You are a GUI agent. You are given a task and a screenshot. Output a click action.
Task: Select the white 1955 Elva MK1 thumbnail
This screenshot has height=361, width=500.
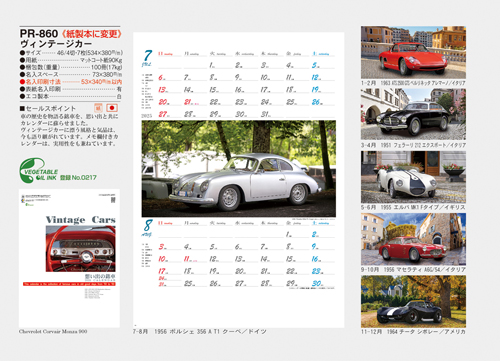[x=413, y=177]
